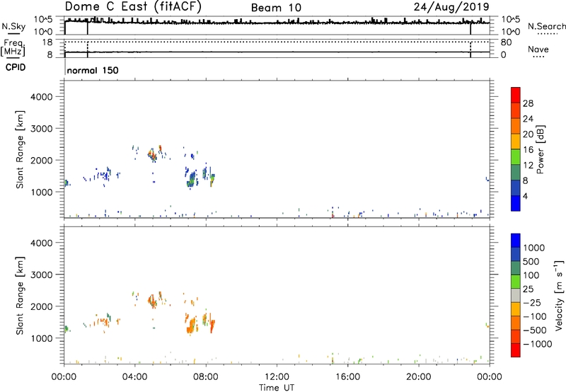Click the blue top of velocity color bar

[516, 241]
